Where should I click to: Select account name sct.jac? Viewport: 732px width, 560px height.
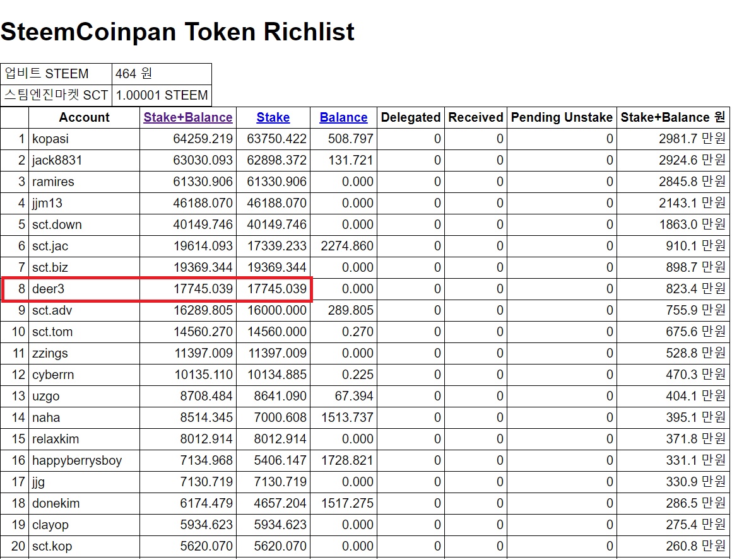coord(50,246)
